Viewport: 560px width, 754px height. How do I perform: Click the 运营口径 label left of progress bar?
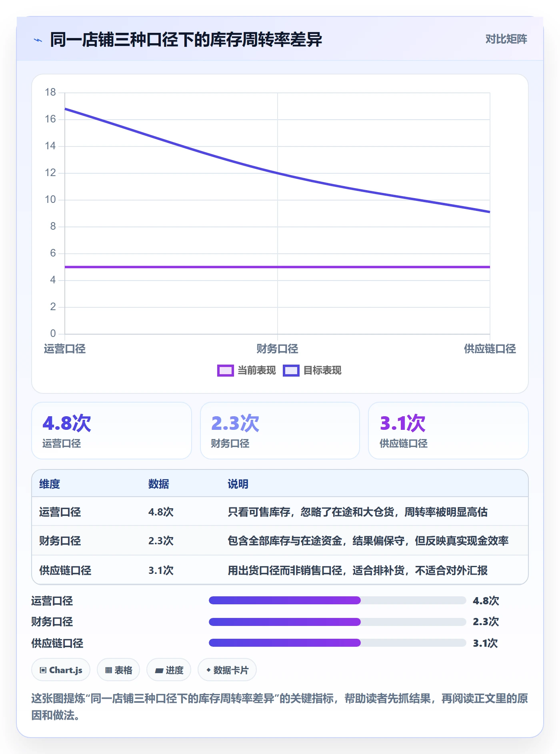point(52,601)
